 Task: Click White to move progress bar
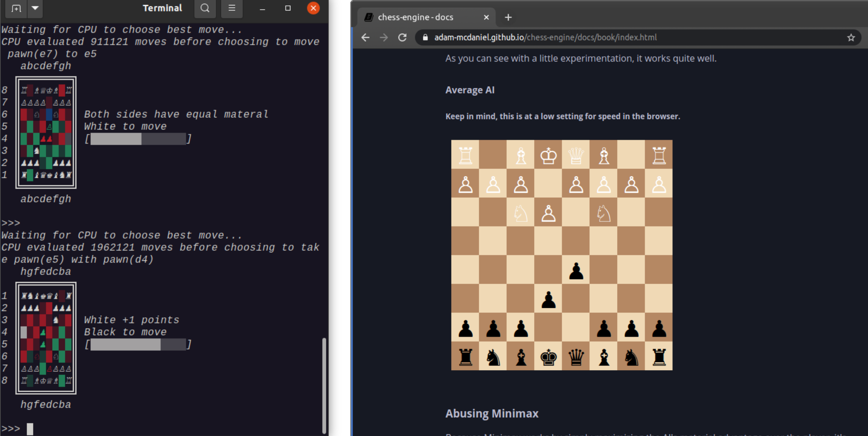(138, 139)
